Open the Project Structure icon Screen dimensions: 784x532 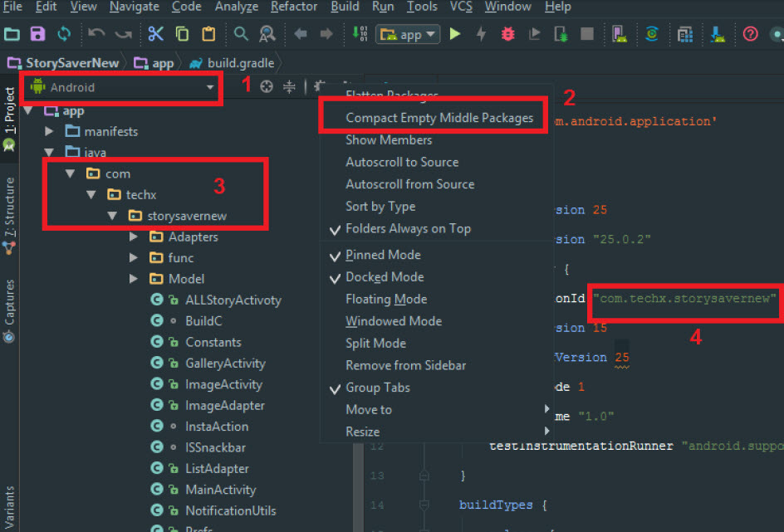[685, 34]
